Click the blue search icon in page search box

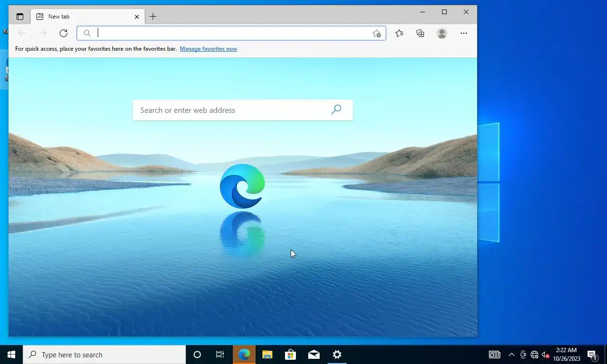(x=336, y=110)
